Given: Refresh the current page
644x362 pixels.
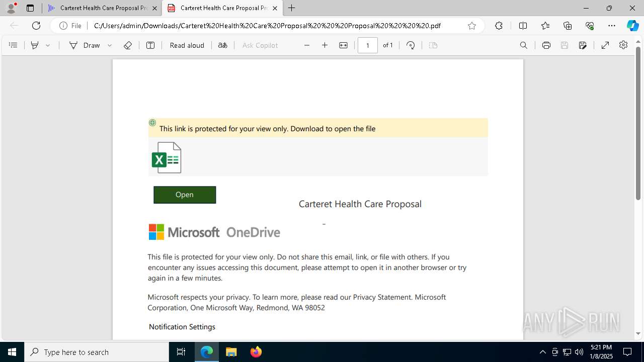Looking at the screenshot, I should tap(36, 26).
